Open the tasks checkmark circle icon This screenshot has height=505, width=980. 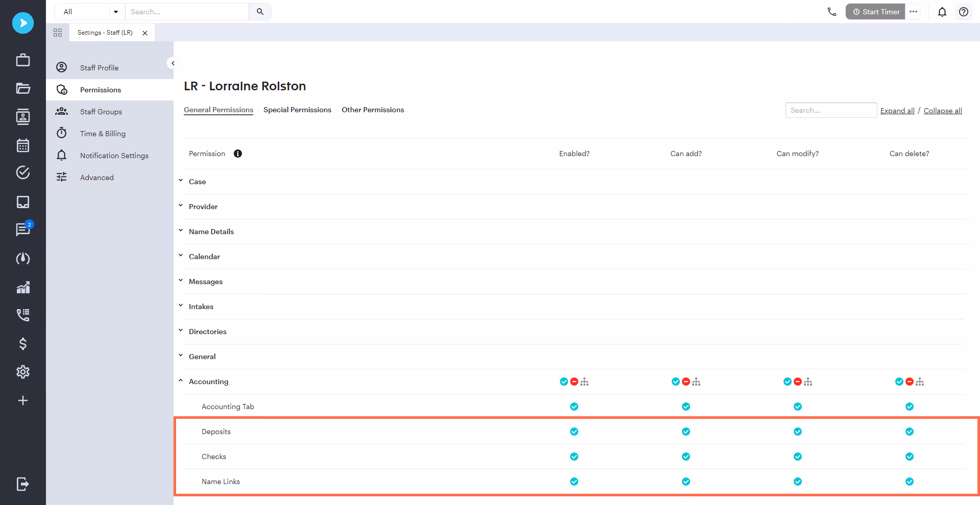23,172
